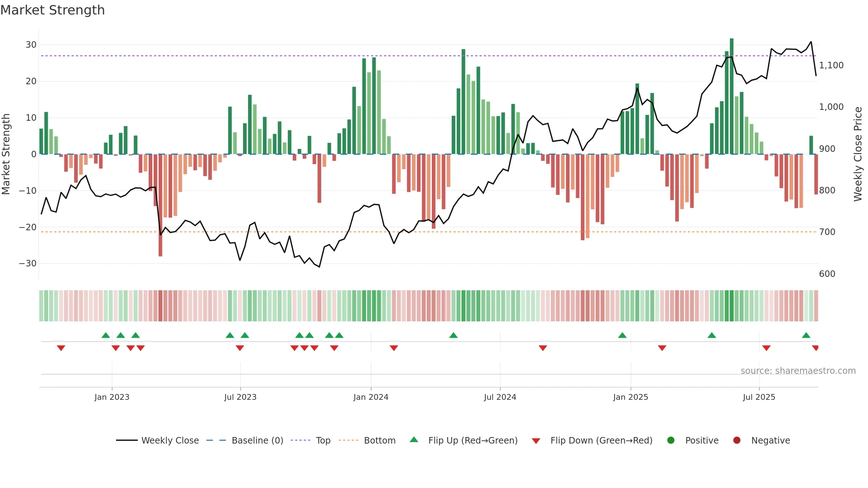Click the blue dashed Baseline line sample

click(x=216, y=440)
